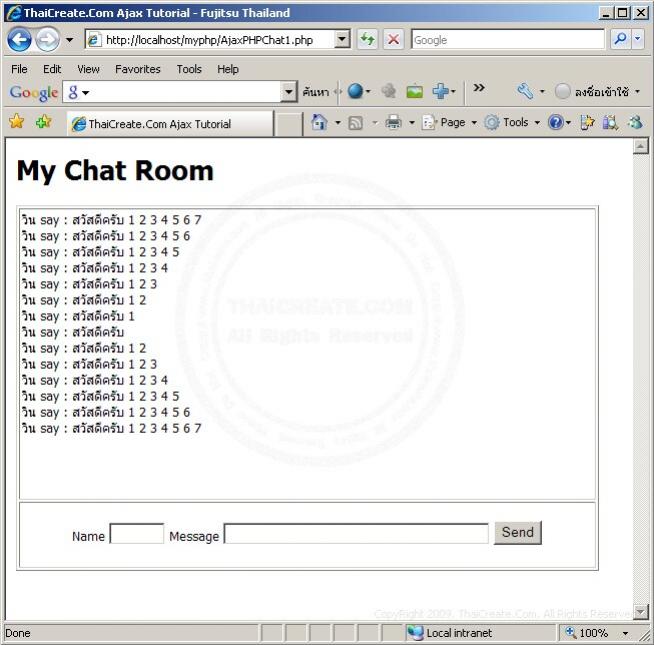Click the Feeds dropdown arrow beside the RSS icon
The height and width of the screenshot is (645, 654).
(375, 123)
